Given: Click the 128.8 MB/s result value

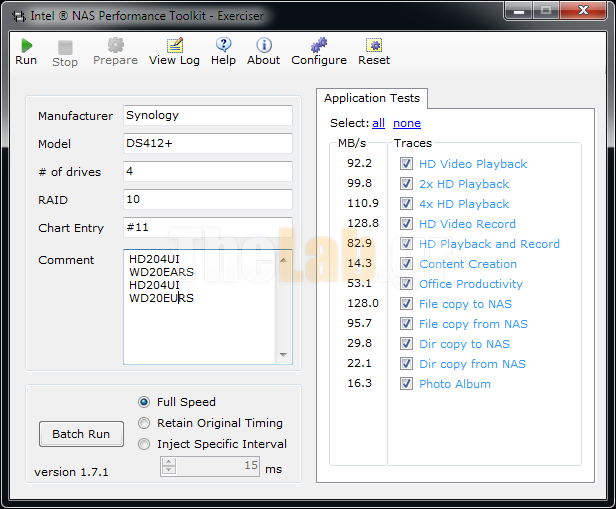Looking at the screenshot, I should pos(363,223).
